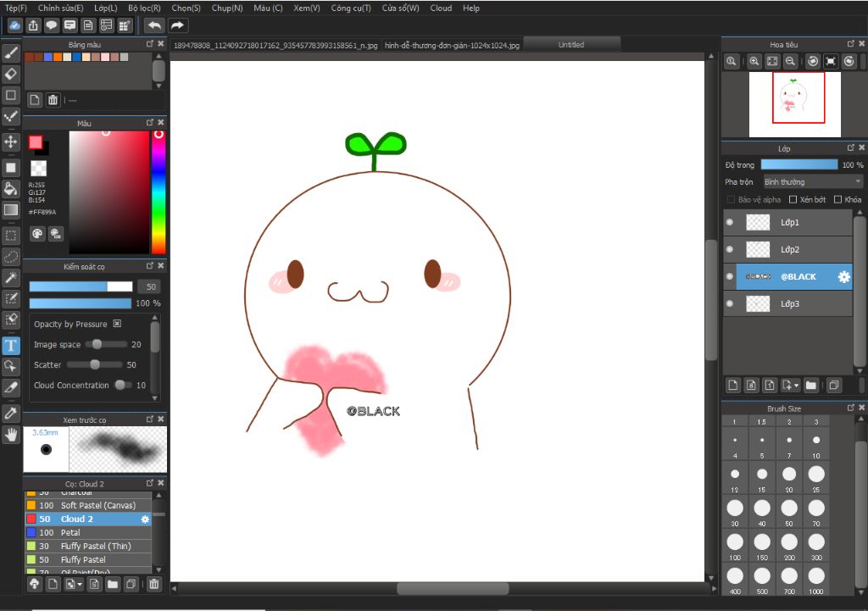Open settings gear on @BLACK layer
The height and width of the screenshot is (611, 868).
click(x=843, y=277)
